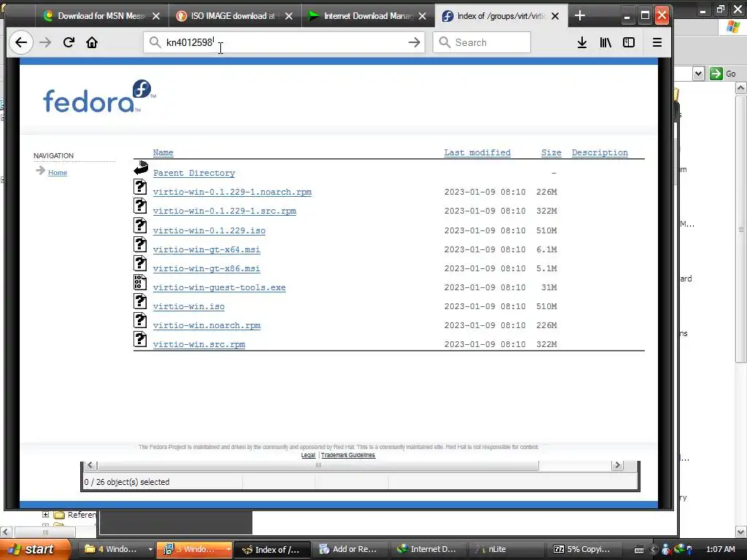Viewport: 747px width, 560px height.
Task: Go back with the browser back arrow
Action: click(21, 42)
